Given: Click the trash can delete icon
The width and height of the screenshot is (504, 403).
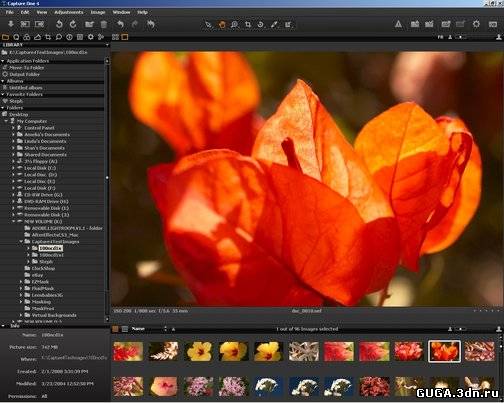Looking at the screenshot, I should [x=104, y=24].
